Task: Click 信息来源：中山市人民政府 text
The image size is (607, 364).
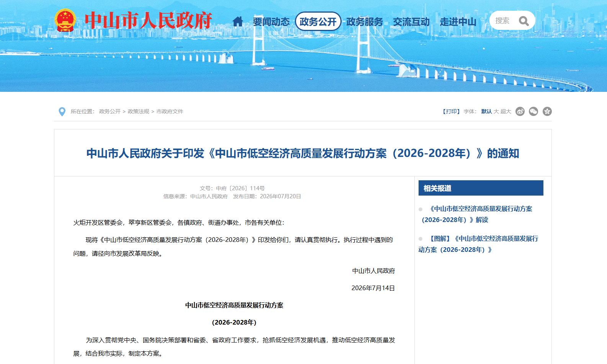Action: pyautogui.click(x=195, y=196)
